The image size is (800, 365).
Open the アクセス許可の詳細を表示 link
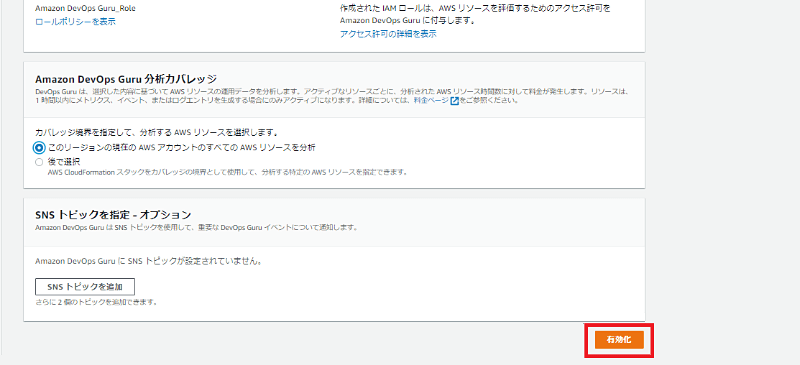pyautogui.click(x=388, y=34)
